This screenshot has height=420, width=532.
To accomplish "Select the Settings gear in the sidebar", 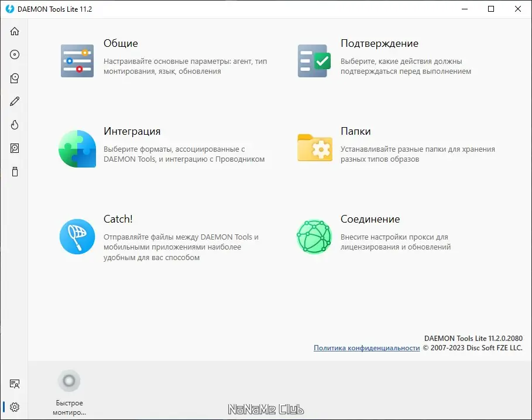I will [x=15, y=407].
